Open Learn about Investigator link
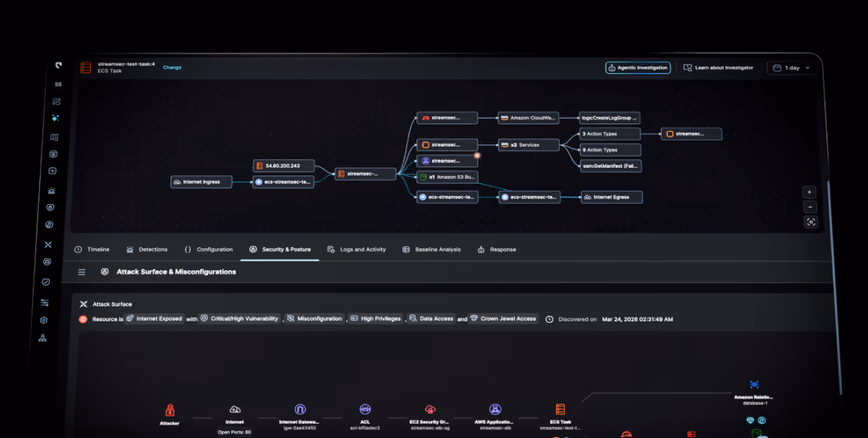 [x=718, y=68]
